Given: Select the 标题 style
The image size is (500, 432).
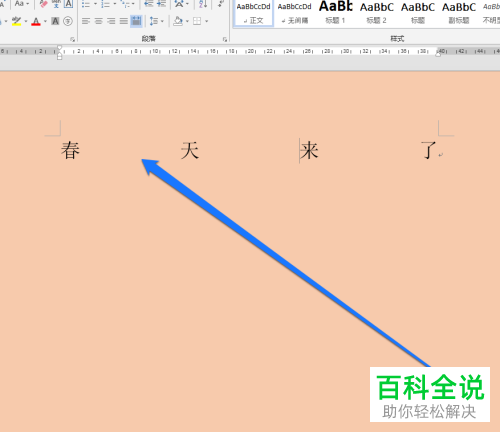Looking at the screenshot, I should tap(418, 13).
